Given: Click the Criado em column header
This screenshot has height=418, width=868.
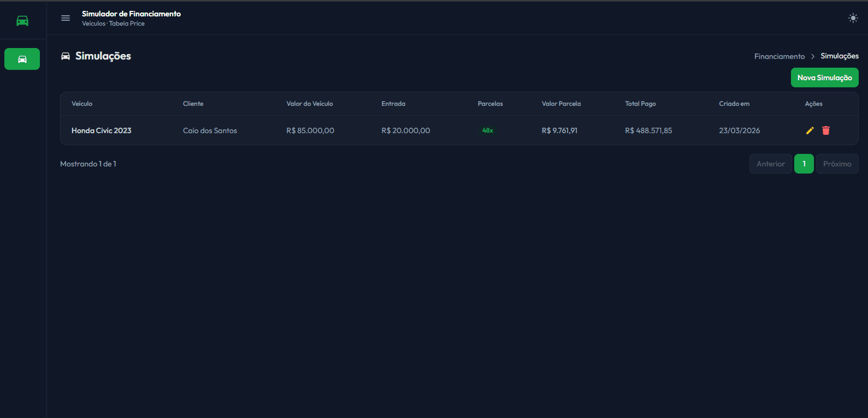Looking at the screenshot, I should point(734,104).
